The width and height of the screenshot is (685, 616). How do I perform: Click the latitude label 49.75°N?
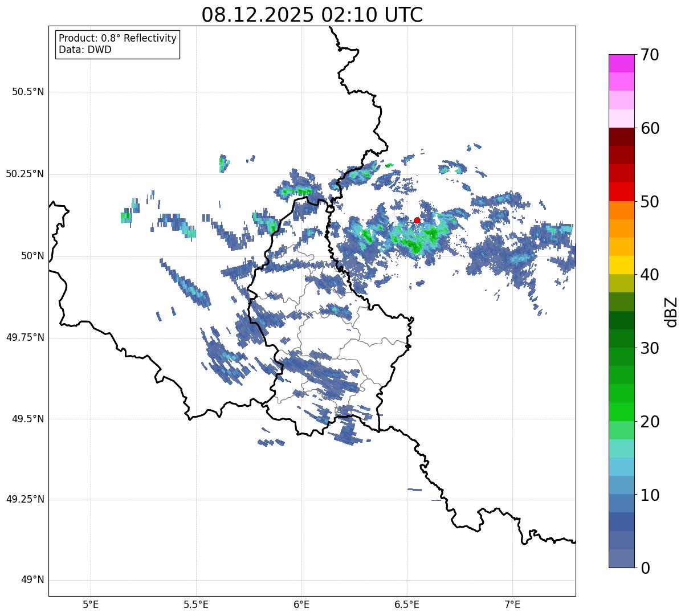[x=25, y=337]
